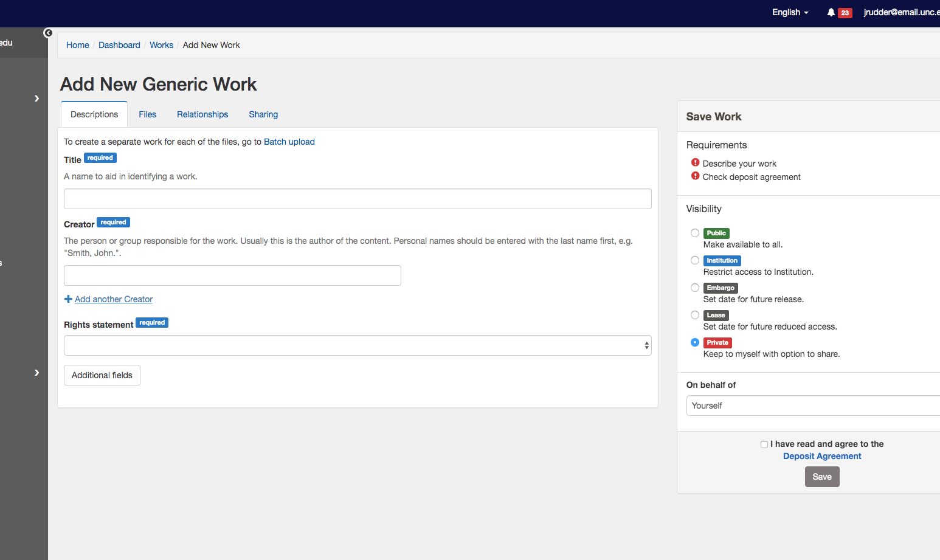Open the Sharing tab

263,114
